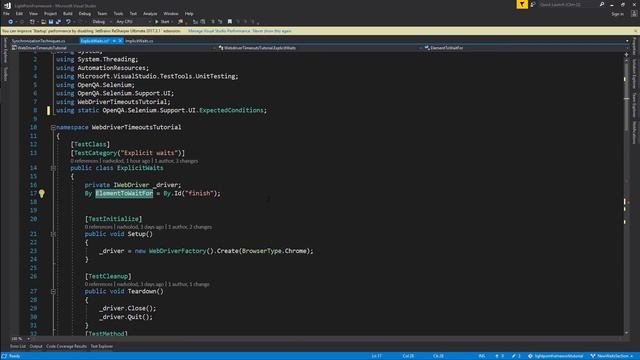Click the pending changes pencil icon in status bar
Screen dimensions: 640x360
513,356
